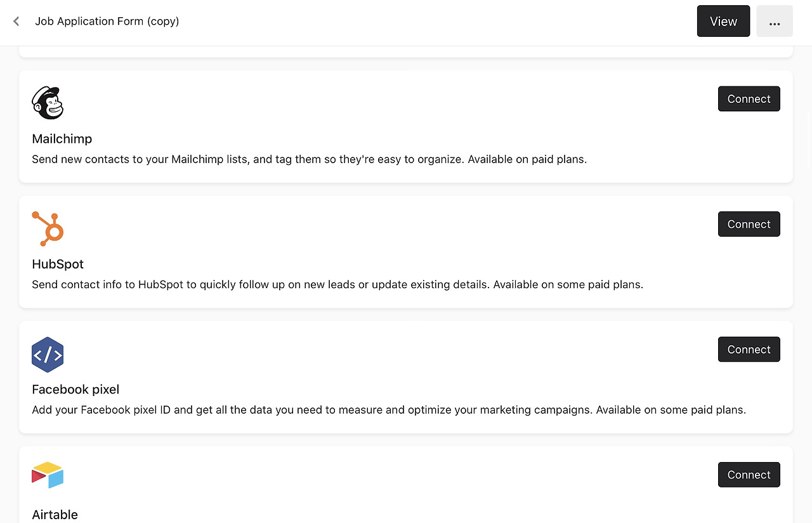Connect the HubSpot integration
Viewport: 812px width, 523px height.
pyautogui.click(x=749, y=224)
